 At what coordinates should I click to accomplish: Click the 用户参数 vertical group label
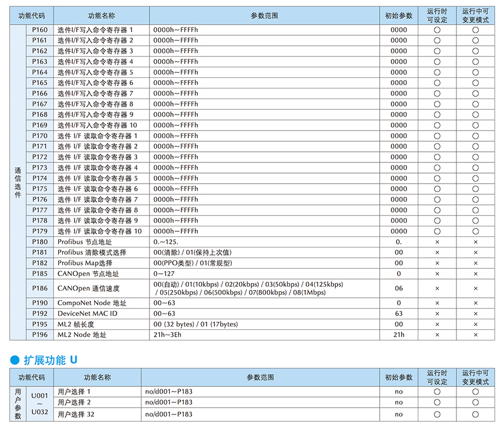tap(18, 403)
